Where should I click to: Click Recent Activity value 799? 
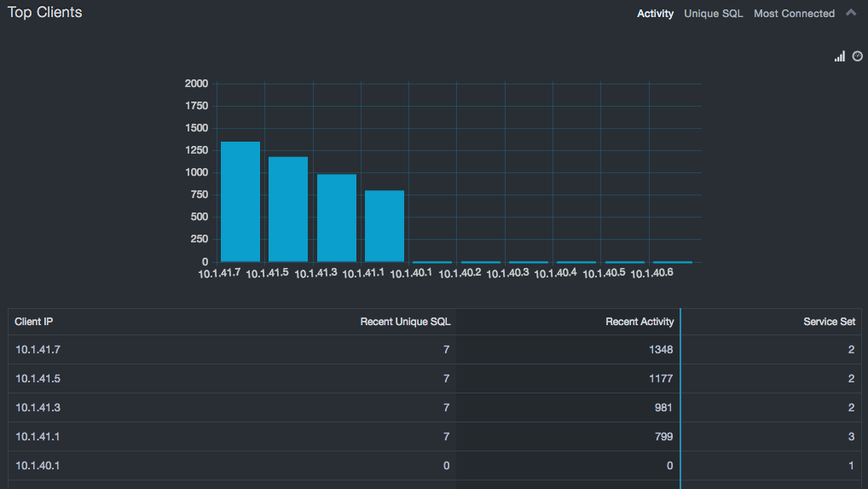662,437
